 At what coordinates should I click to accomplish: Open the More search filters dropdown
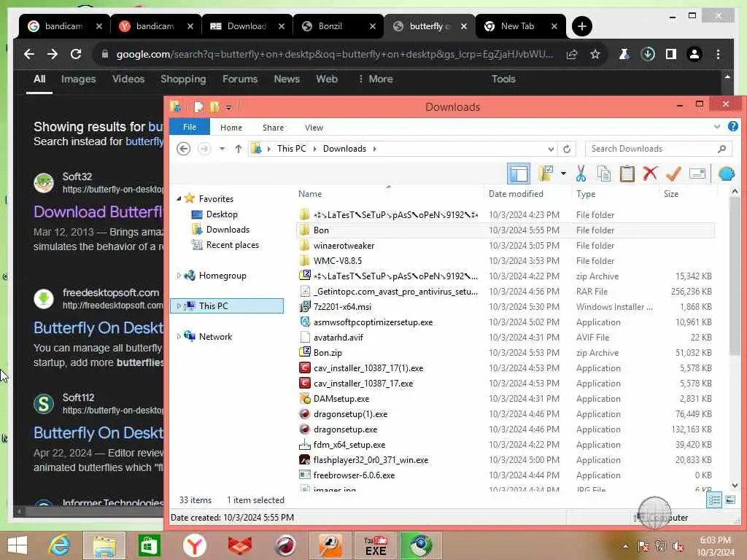[376, 79]
